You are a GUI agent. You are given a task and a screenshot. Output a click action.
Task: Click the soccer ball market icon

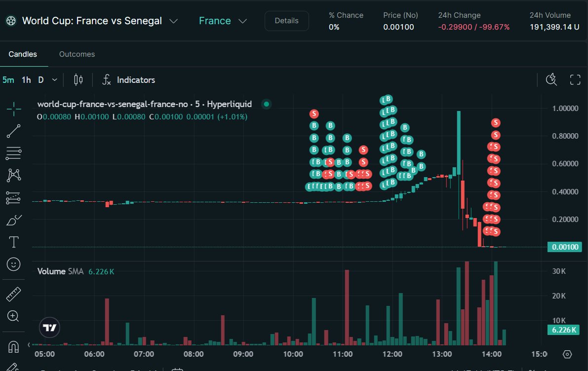(x=11, y=21)
